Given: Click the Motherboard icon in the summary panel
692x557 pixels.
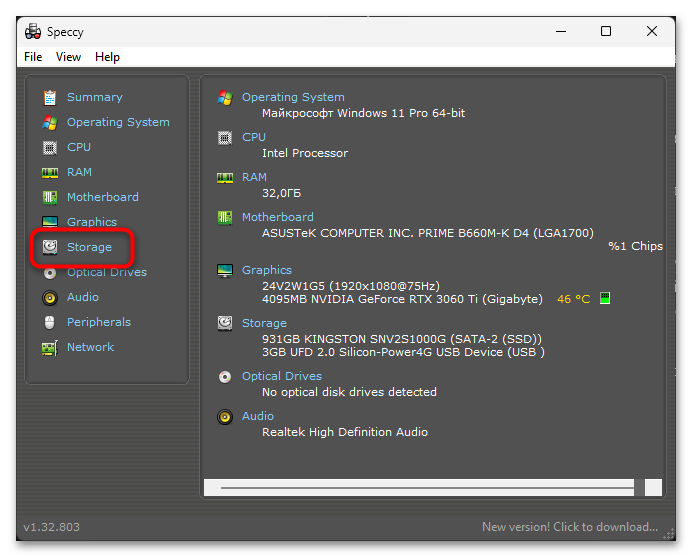Looking at the screenshot, I should point(225,218).
